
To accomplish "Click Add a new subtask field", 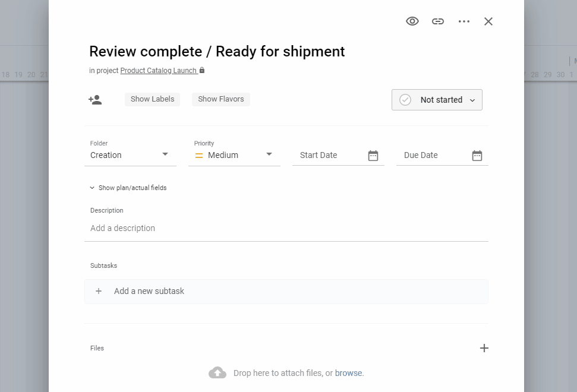I will tap(286, 291).
